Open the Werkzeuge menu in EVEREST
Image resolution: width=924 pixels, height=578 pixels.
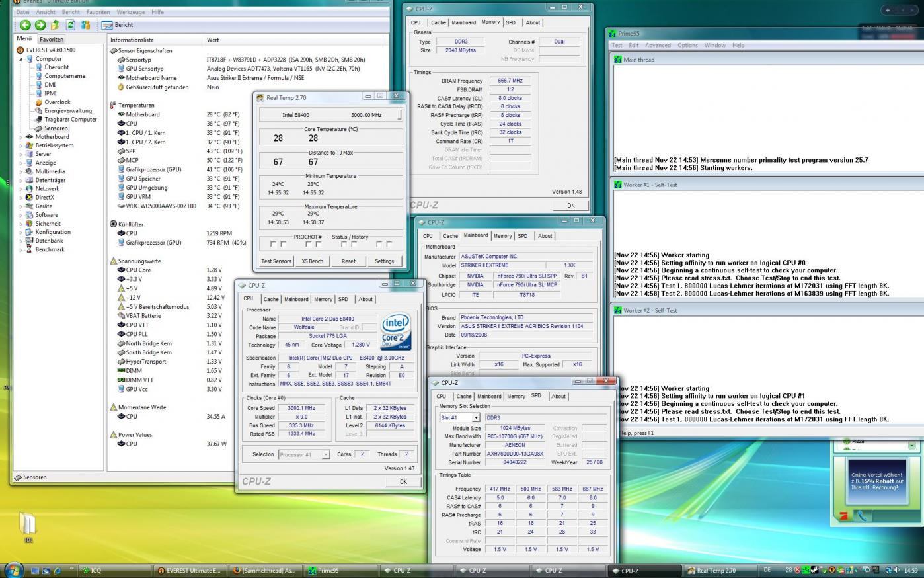point(132,12)
